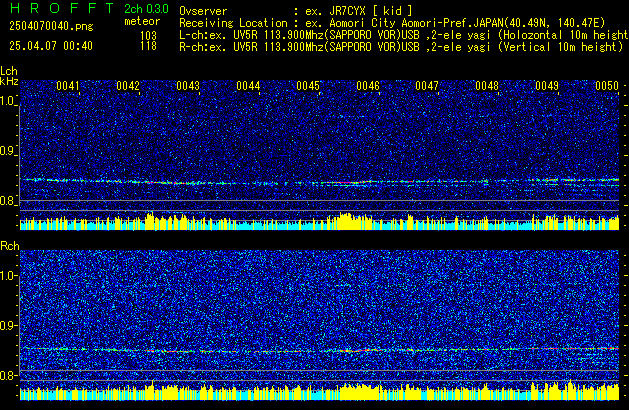Click the 0.8 frequency label on Rch axis
The width and height of the screenshot is (629, 410).
(x=8, y=376)
